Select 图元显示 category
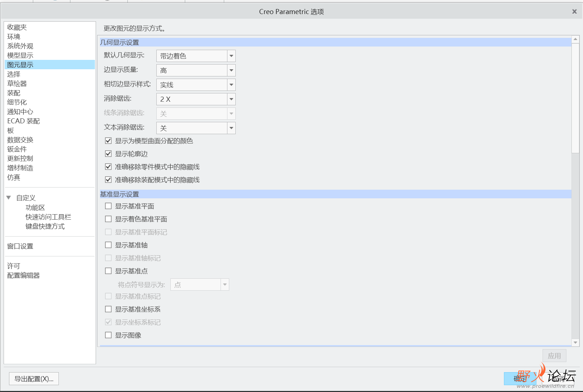Image resolution: width=583 pixels, height=392 pixels. [50, 65]
